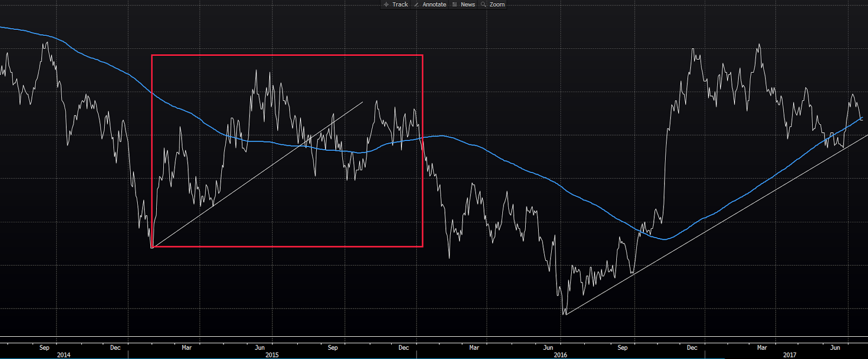Click the 2015 year label

[x=272, y=355]
